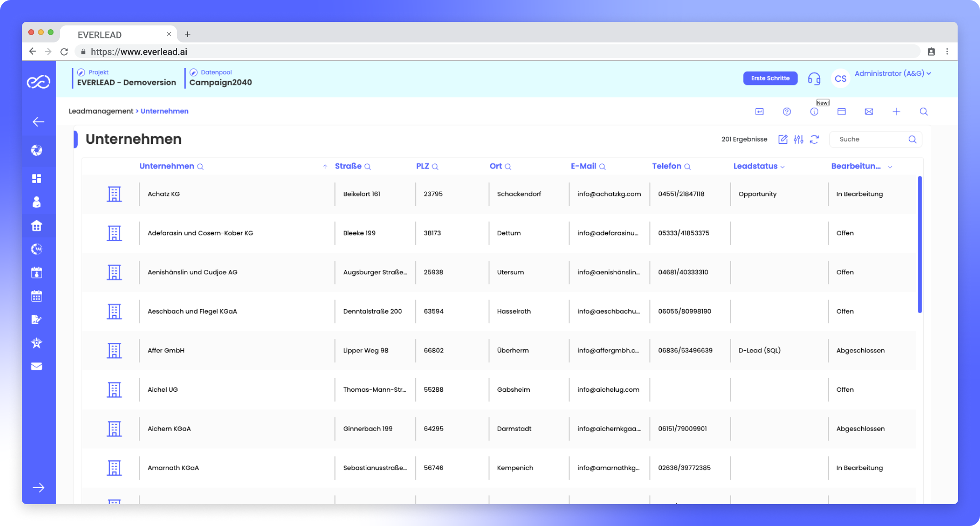Select the edit pencil icon next to 201 Ergebnisse

(783, 139)
